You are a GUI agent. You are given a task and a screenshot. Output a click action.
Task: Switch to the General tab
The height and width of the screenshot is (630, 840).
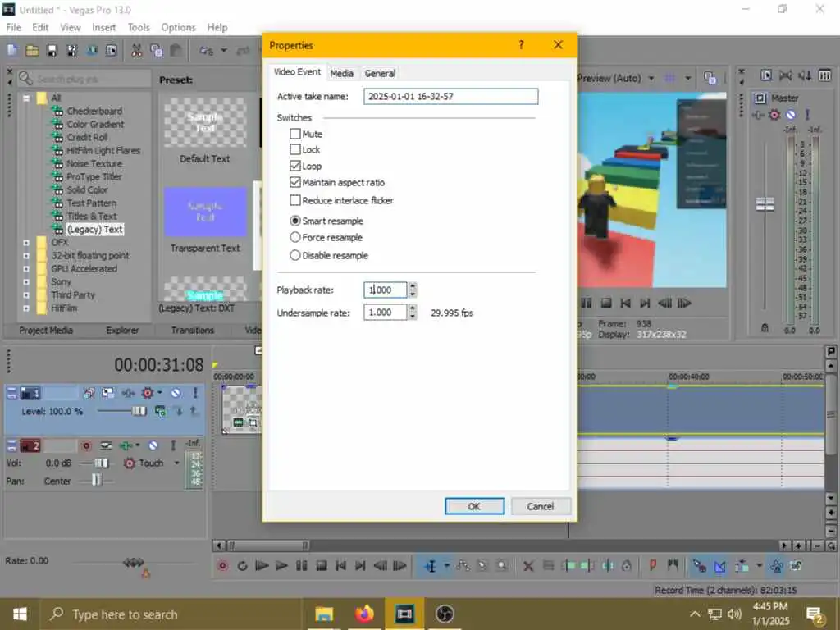[380, 73]
